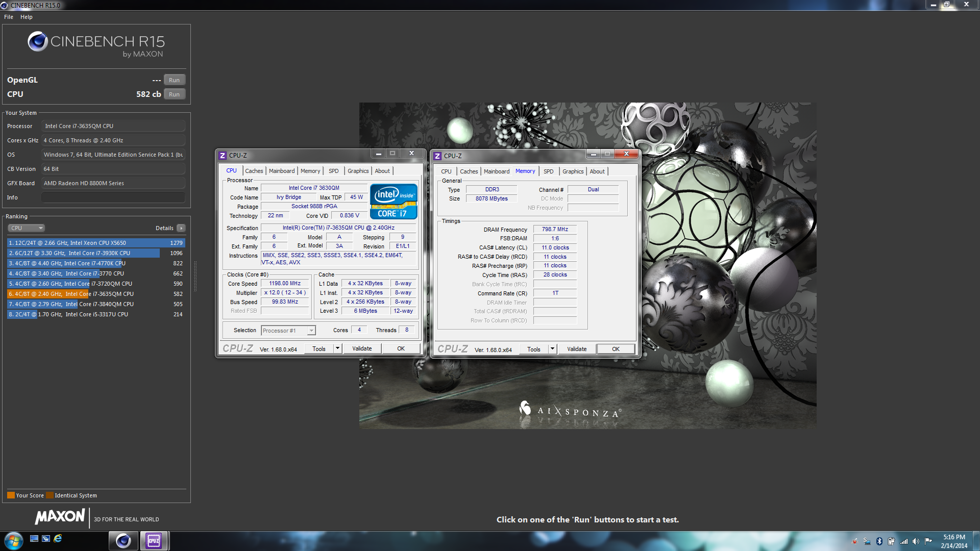The image size is (980, 551).
Task: Click OK in left CPU-Z window
Action: click(401, 349)
